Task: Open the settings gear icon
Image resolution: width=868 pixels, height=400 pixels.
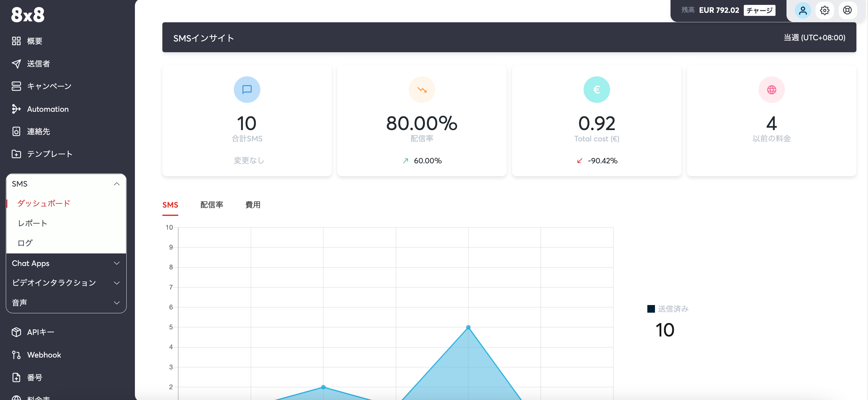Action: [825, 10]
